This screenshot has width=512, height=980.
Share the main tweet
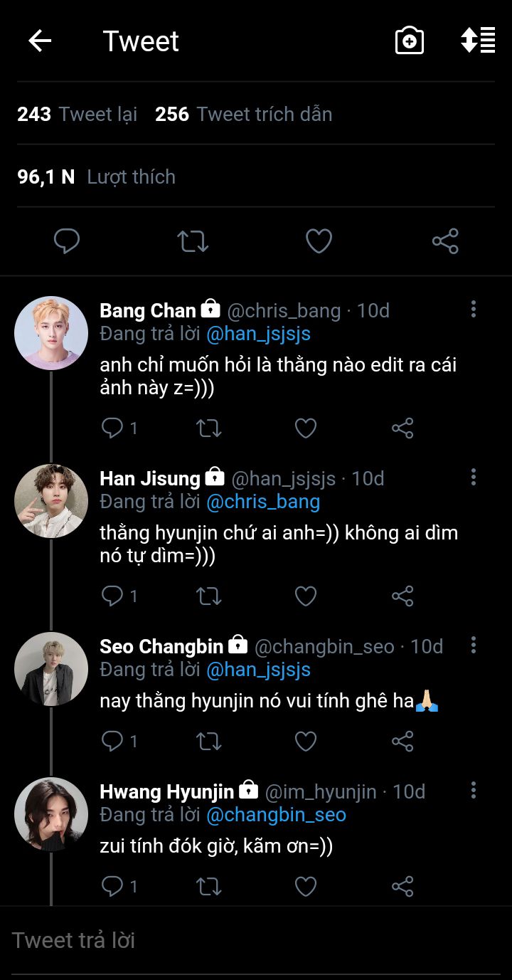point(445,242)
